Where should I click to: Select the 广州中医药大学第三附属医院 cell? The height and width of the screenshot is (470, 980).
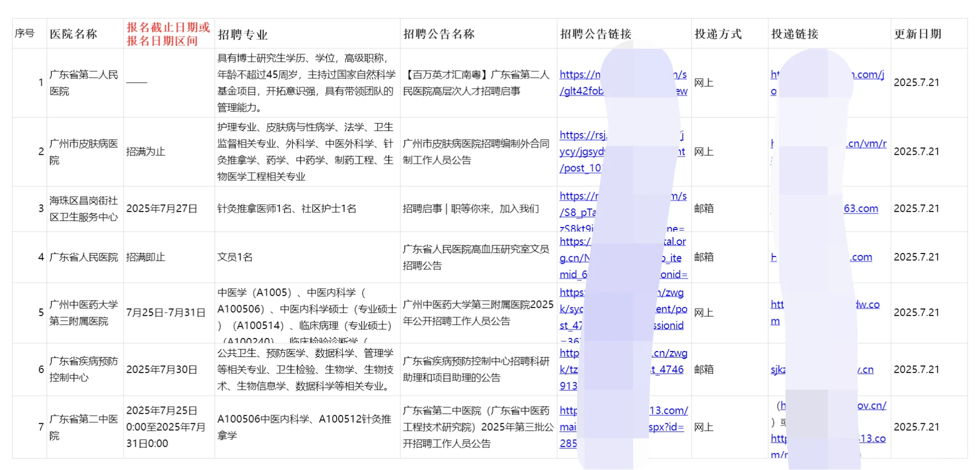(85, 313)
